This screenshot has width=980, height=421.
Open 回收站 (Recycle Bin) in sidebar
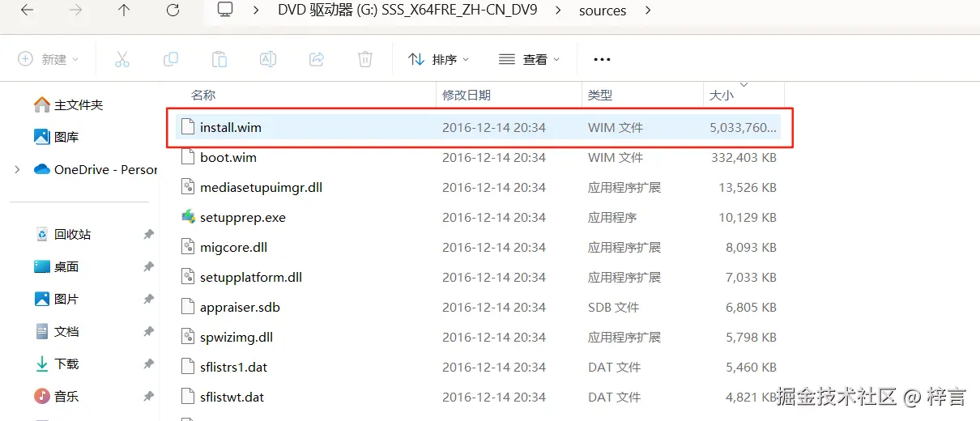(x=63, y=235)
